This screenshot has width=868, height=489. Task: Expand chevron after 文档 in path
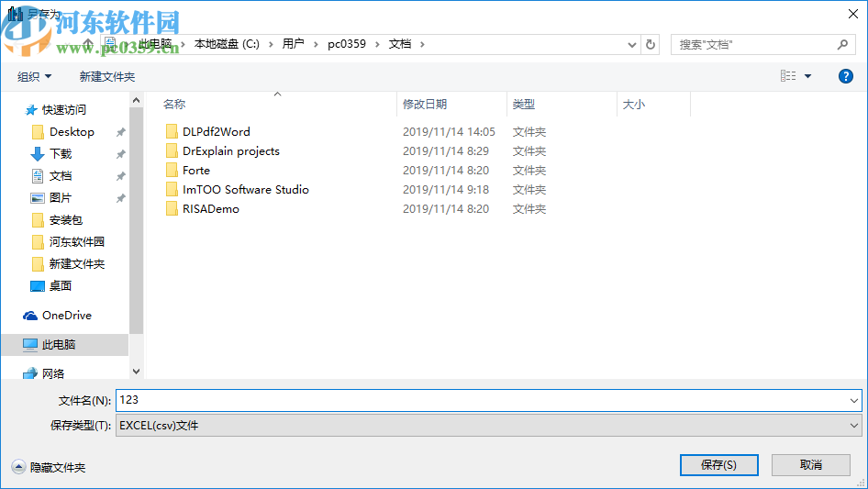point(422,44)
